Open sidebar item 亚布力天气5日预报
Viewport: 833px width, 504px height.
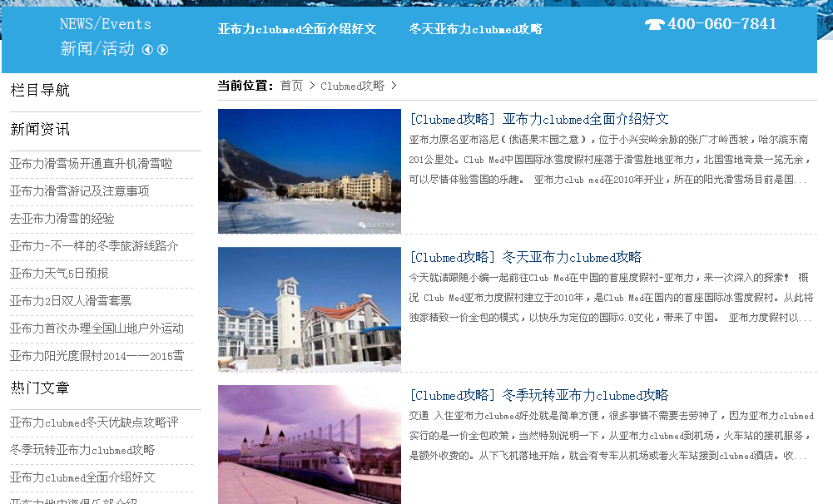coord(59,274)
